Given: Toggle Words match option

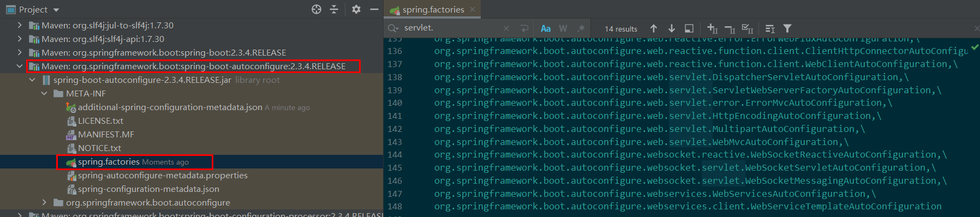Looking at the screenshot, I should click(563, 28).
